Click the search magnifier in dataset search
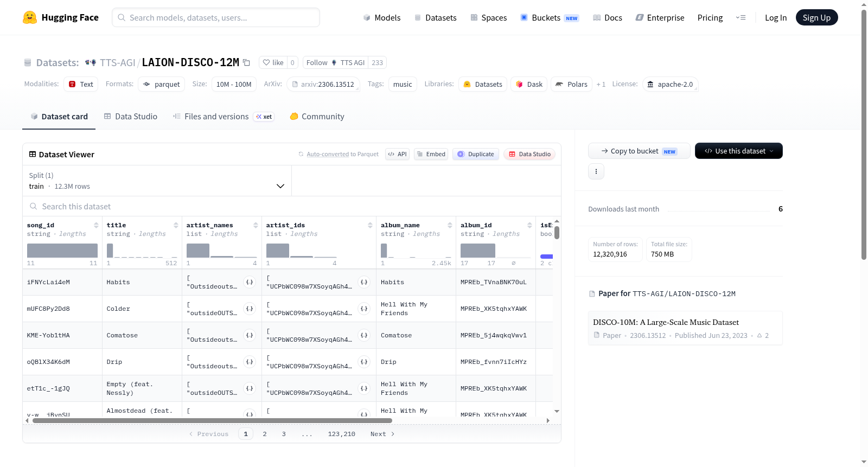Image resolution: width=868 pixels, height=467 pixels. 34,207
